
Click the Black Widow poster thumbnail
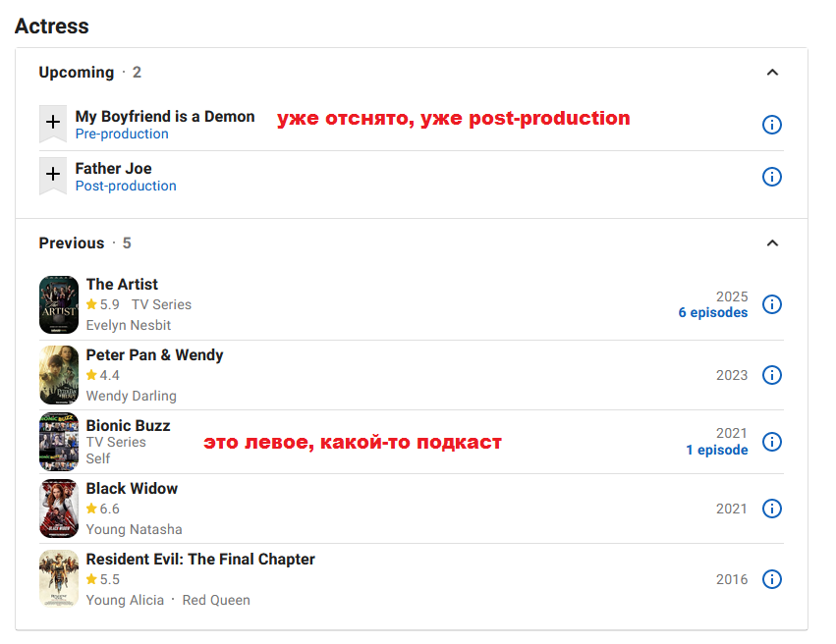[x=59, y=509]
